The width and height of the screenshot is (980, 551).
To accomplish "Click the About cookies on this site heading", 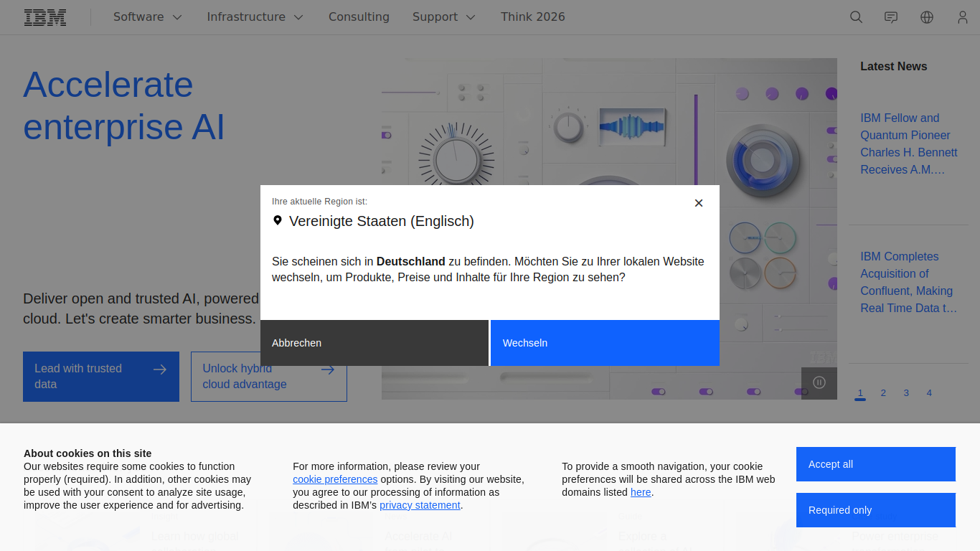I will (x=88, y=453).
